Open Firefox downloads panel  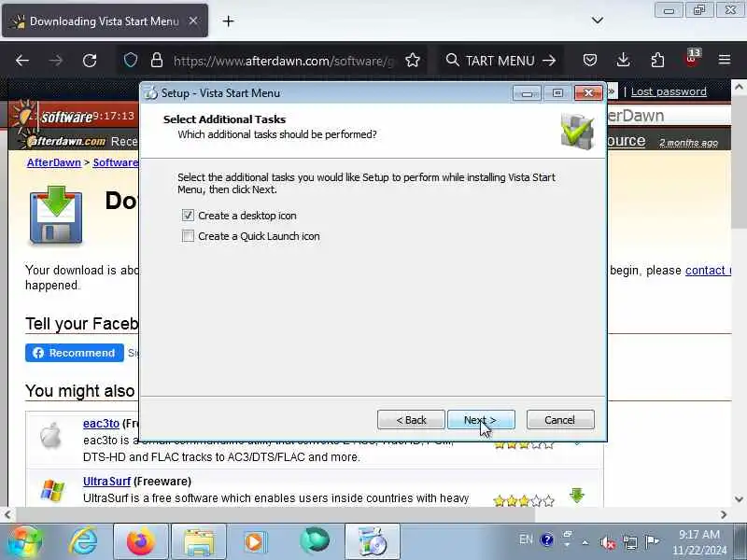coord(623,60)
